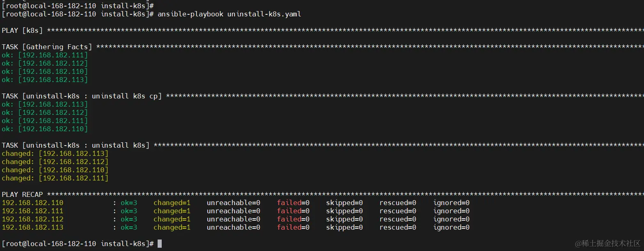644x251 pixels.
Task: Click the uninstall k8s cp task header
Action: (82, 96)
